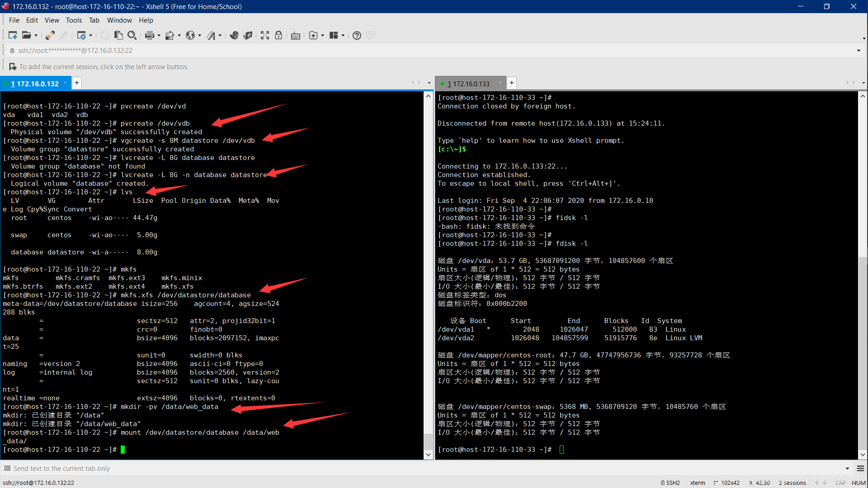
Task: Click the File transfer icon
Action: 170,35
